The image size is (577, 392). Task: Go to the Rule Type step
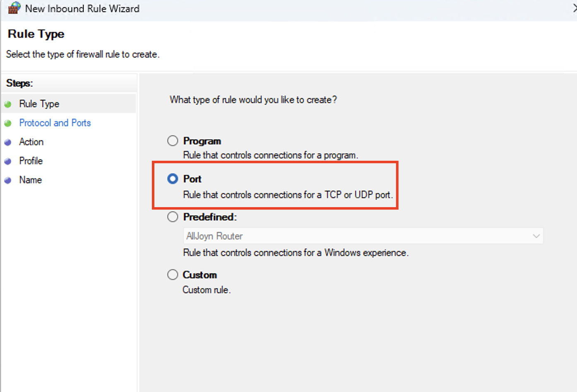39,104
